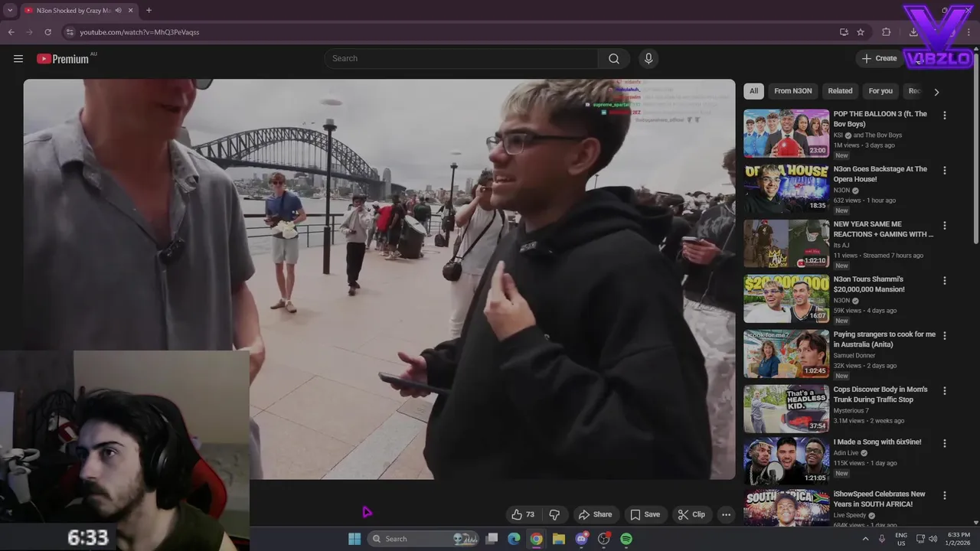Launch Microsoft Edge from the taskbar
Screen dimensions: 980x551
point(514,539)
